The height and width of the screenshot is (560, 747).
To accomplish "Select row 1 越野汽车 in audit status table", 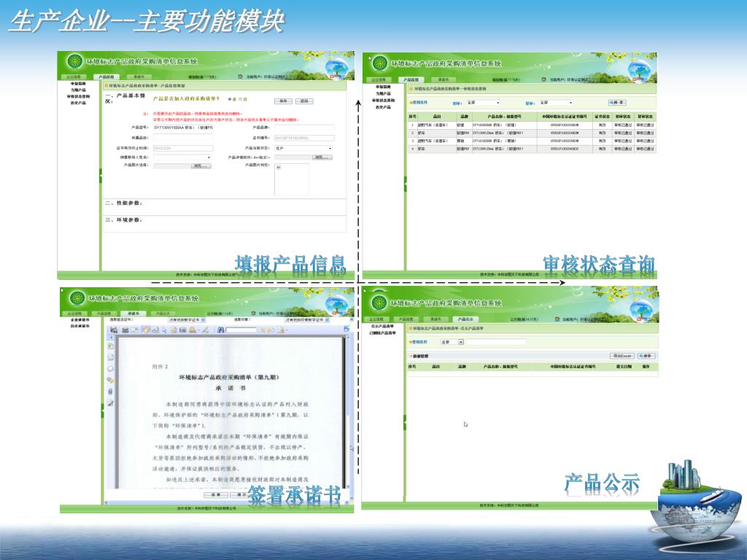I will tap(532, 125).
